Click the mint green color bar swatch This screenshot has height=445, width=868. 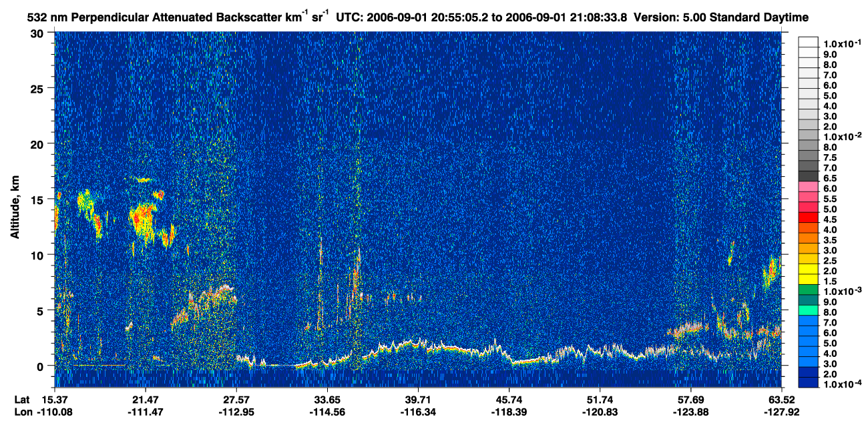coord(809,310)
